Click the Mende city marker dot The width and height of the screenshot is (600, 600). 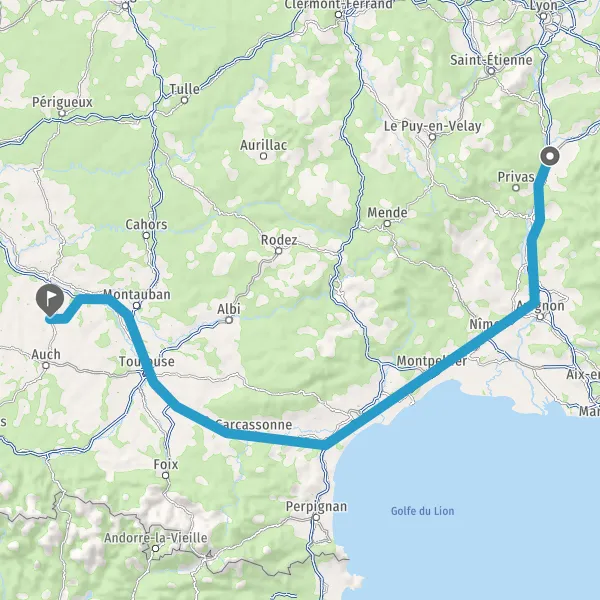click(387, 223)
